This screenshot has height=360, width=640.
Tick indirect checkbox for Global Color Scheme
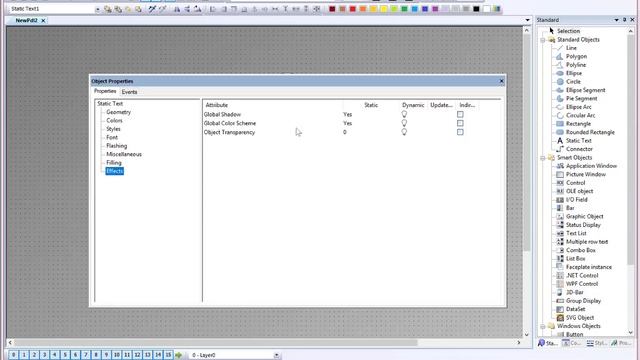point(460,123)
